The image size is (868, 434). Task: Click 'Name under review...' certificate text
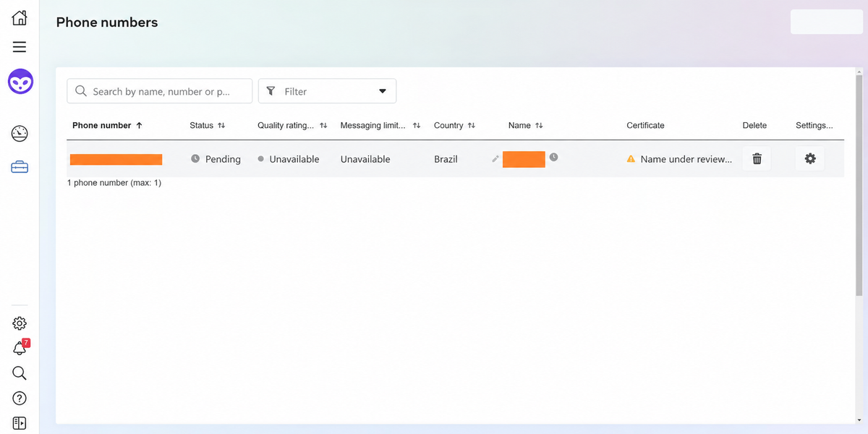[x=686, y=159]
